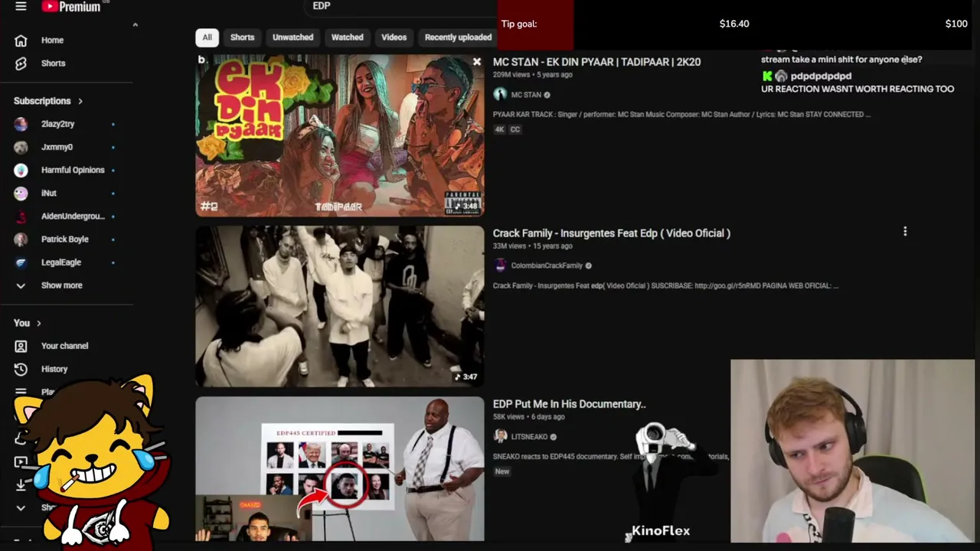Image resolution: width=980 pixels, height=551 pixels.
Task: Select the Videos filter chip
Action: (394, 37)
